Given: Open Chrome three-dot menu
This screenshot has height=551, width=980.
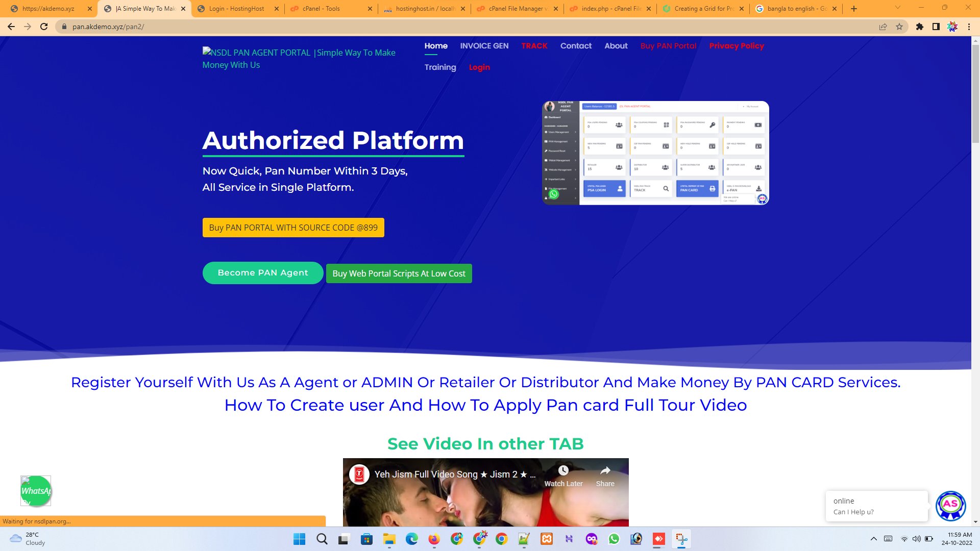Looking at the screenshot, I should 969,27.
